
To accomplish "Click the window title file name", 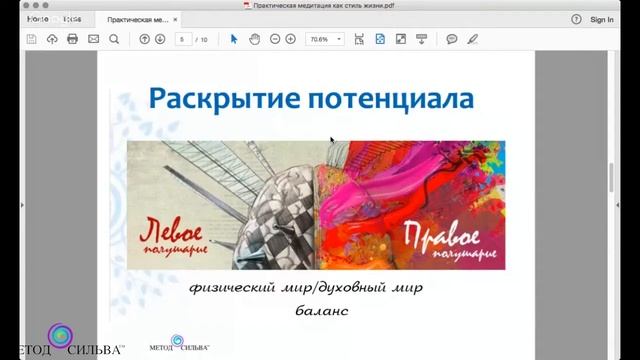I will tap(324, 6).
